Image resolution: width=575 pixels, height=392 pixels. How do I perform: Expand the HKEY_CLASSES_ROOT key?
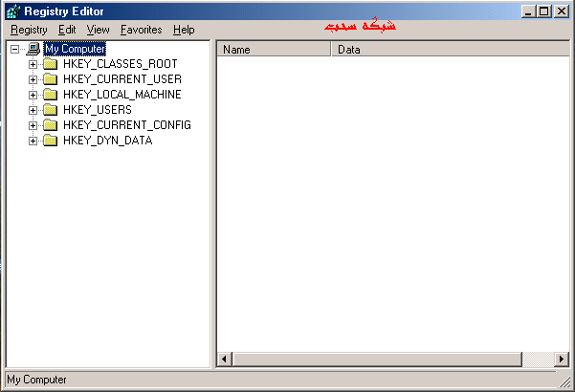(33, 64)
